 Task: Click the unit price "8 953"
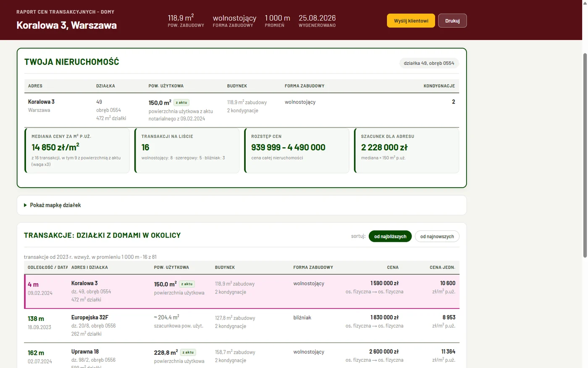pyautogui.click(x=449, y=318)
